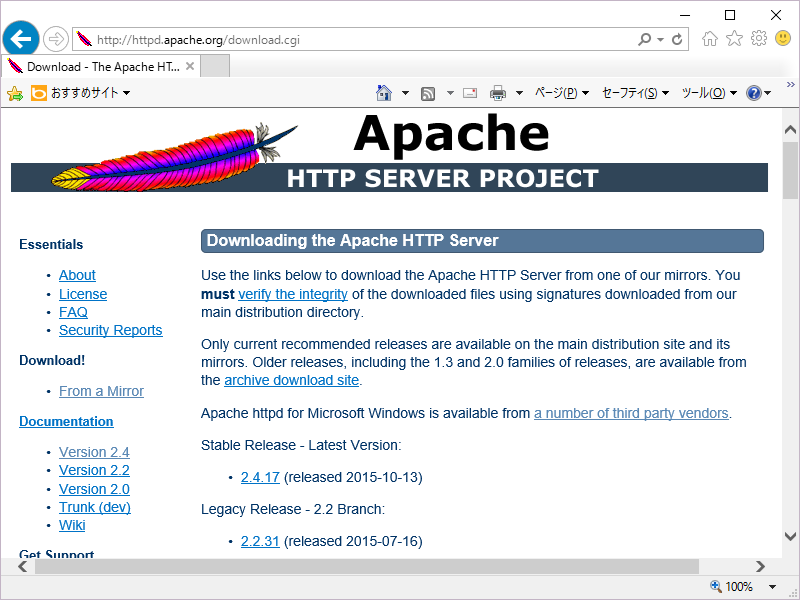Screen dimensions: 800x600
Task: Click the horizontal scrollbar right arrow
Action: point(760,566)
